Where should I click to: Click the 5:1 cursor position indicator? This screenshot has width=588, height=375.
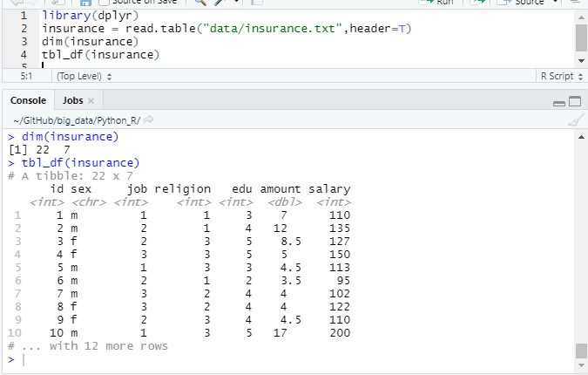(x=26, y=76)
